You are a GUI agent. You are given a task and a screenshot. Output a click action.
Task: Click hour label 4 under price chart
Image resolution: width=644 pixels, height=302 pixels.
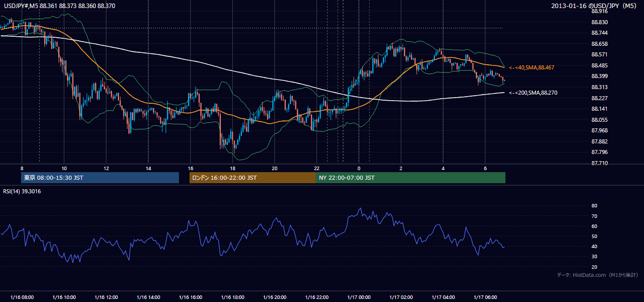[x=443, y=168]
